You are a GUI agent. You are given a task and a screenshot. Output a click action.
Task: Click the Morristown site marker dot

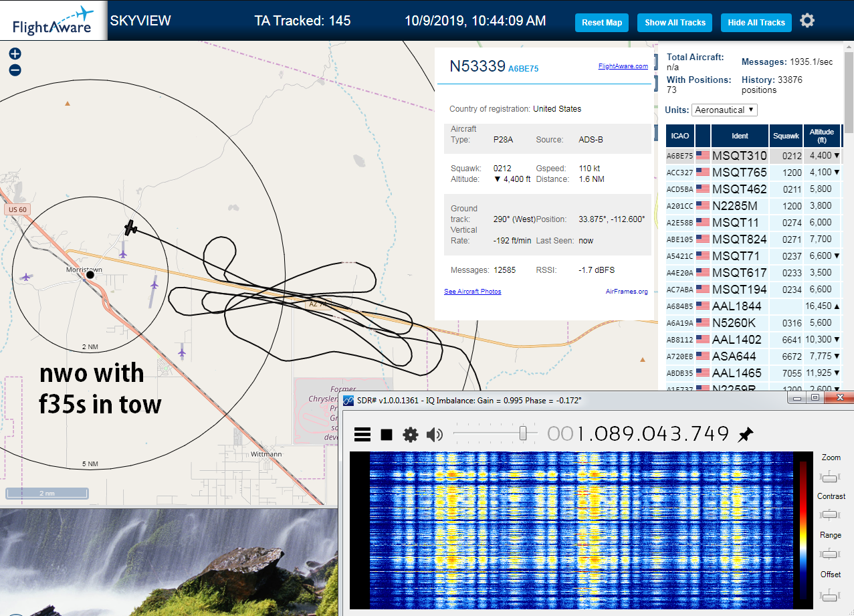(x=90, y=275)
